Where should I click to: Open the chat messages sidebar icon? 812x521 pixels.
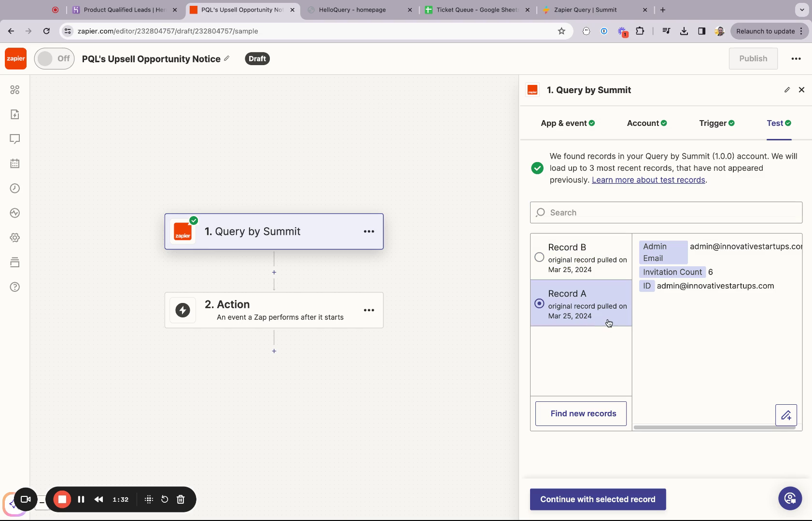tap(15, 139)
